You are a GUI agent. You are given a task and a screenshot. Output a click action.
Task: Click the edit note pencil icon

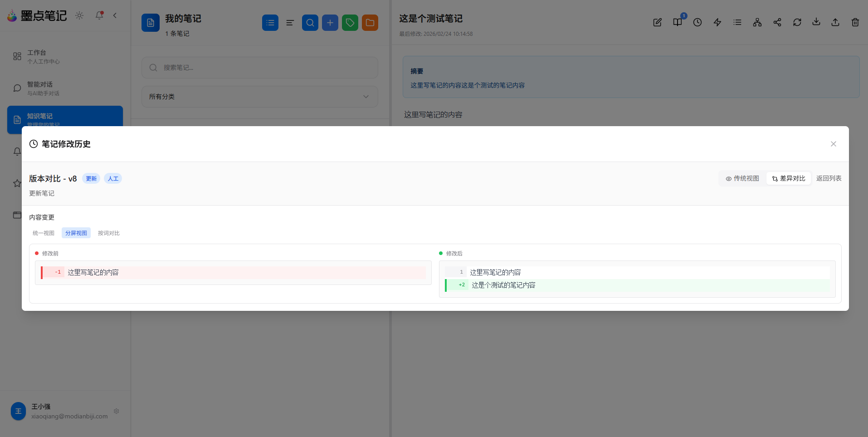pos(657,22)
